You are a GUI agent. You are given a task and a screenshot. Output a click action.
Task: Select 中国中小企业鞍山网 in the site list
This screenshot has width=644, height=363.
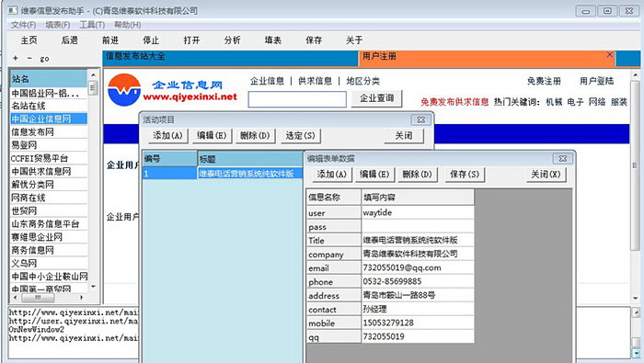tap(49, 277)
